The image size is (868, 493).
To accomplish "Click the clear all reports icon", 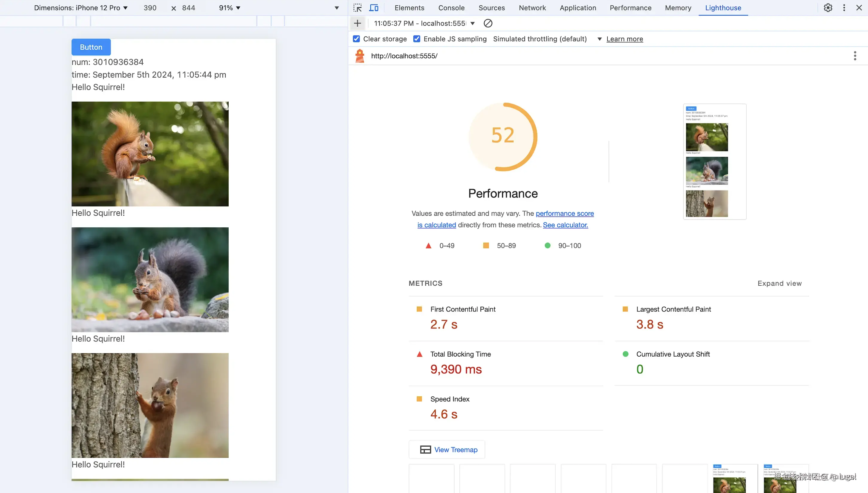I will coord(488,23).
